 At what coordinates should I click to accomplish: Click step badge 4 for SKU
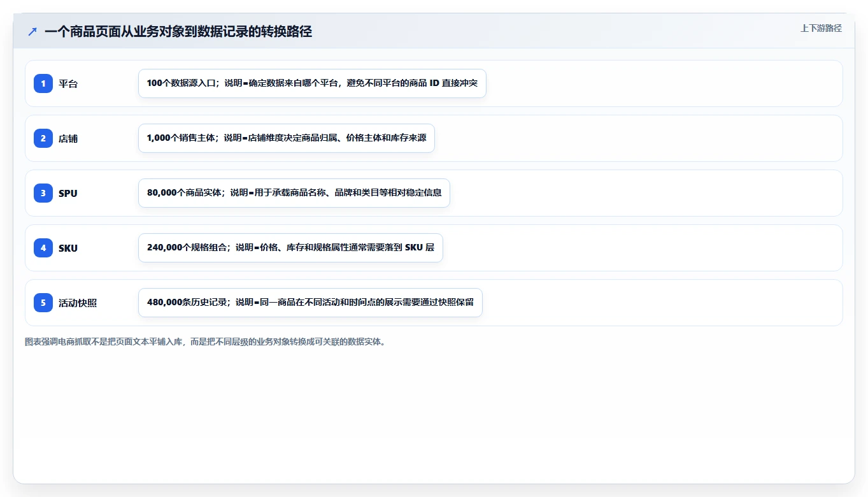click(43, 248)
